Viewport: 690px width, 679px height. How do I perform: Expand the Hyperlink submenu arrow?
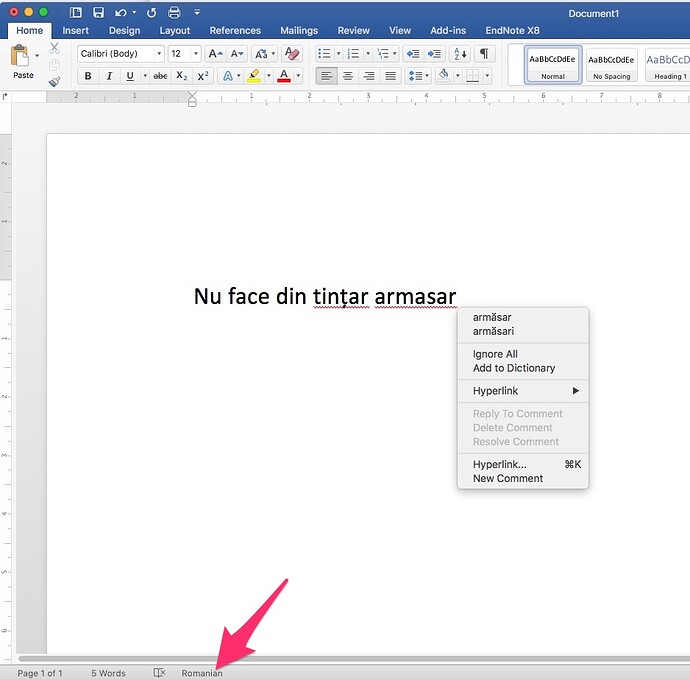click(576, 391)
